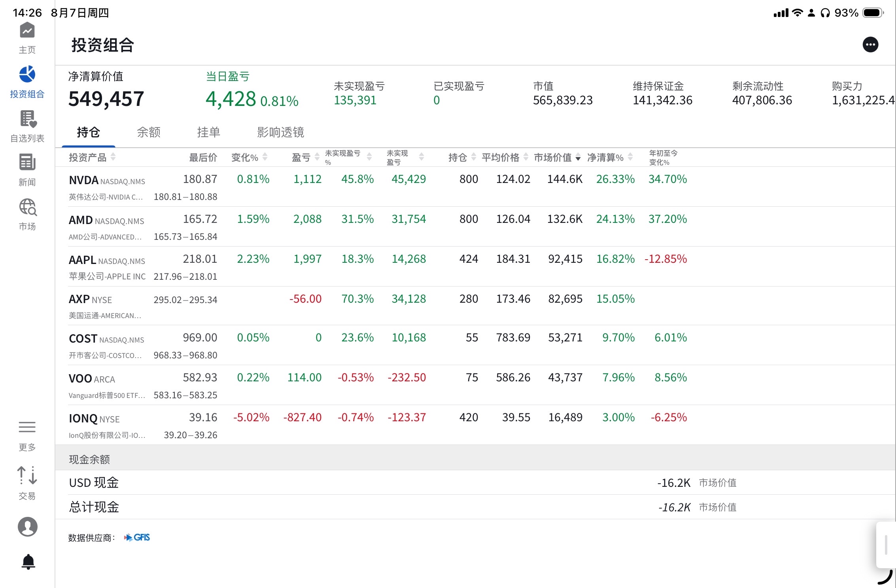Viewport: 896px width, 588px height.
Task: Open the AXP position row
Action: tap(475, 306)
